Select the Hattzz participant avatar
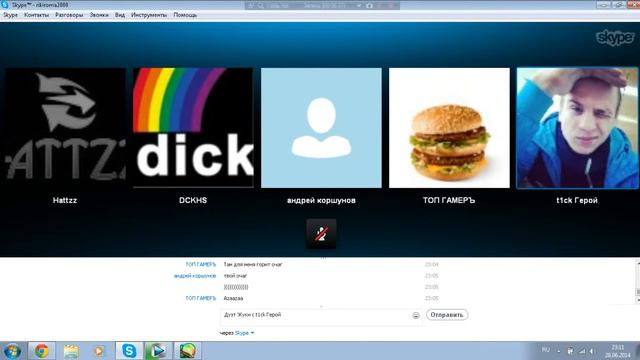Viewport: 640px width, 360px height. (65, 128)
